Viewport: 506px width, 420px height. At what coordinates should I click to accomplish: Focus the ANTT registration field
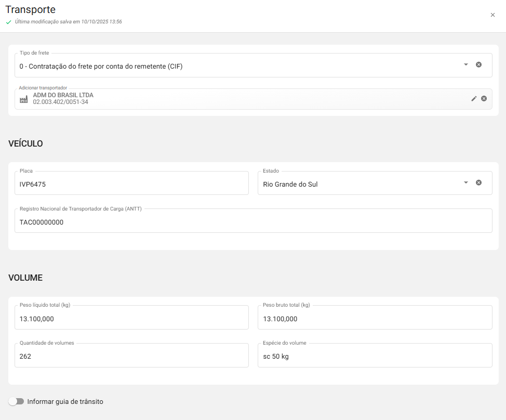pos(253,222)
